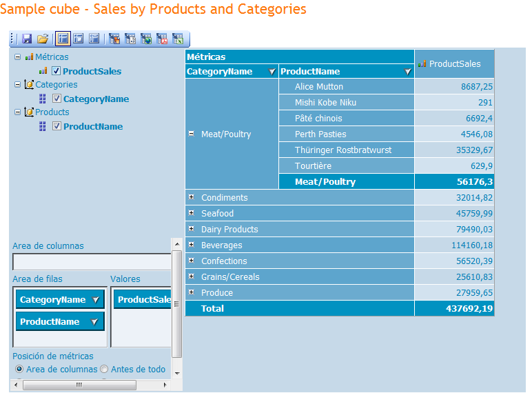The height and width of the screenshot is (393, 532).
Task: Collapse the Métricas tree node
Action: [17, 57]
